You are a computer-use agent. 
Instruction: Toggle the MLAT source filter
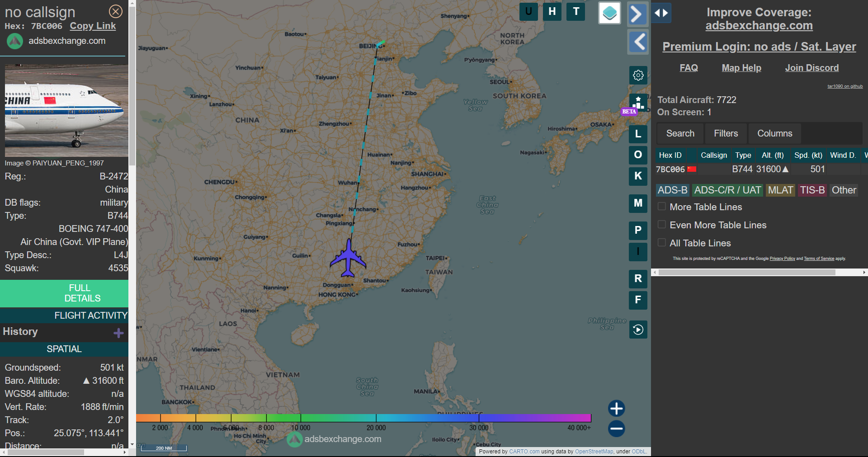[781, 190]
